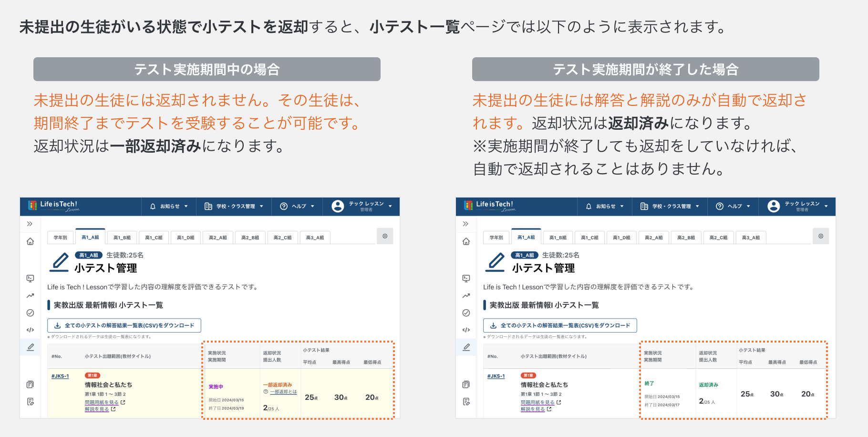
Task: Switch to 高2_A組 tab in the 実施中 screenshot
Action: point(218,238)
